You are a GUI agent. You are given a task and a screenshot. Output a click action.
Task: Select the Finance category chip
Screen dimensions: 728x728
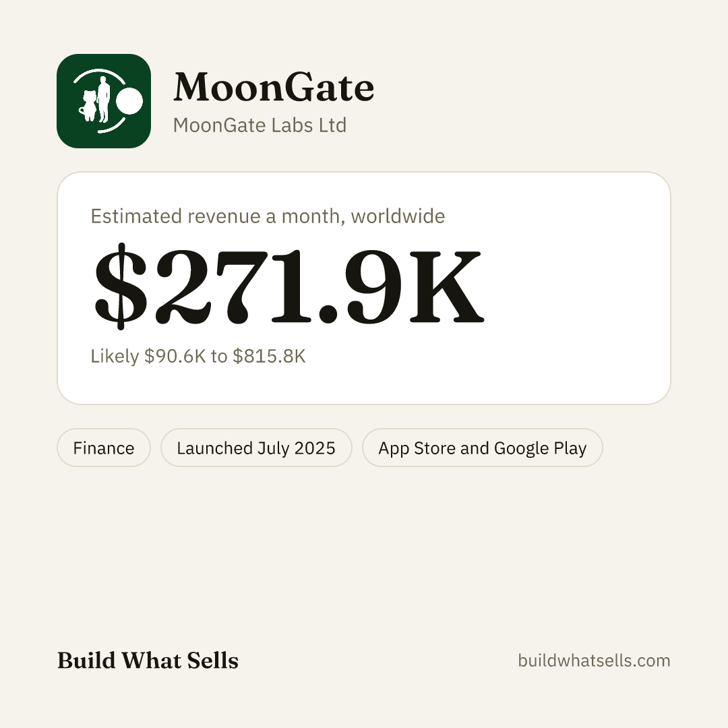click(x=104, y=448)
